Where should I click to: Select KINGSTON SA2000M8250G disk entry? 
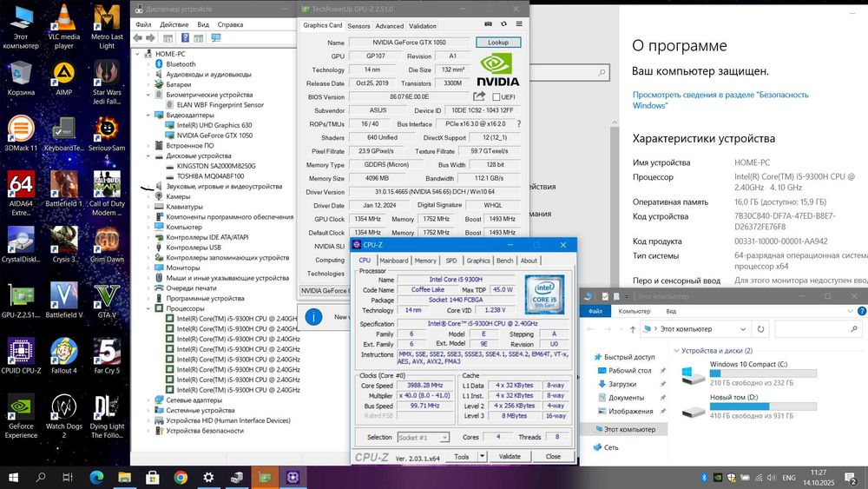[x=216, y=166]
